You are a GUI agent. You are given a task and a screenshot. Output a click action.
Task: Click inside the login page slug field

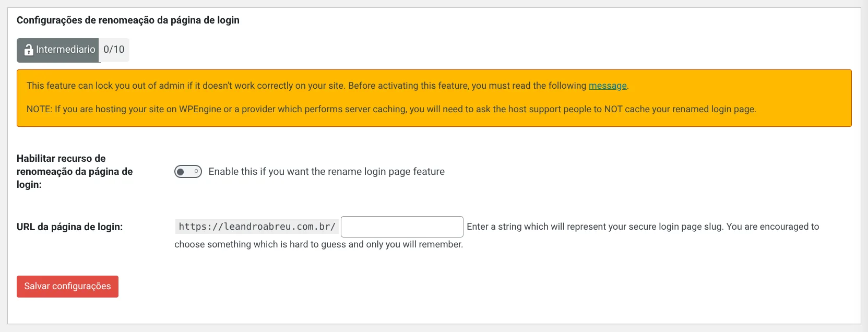click(401, 227)
